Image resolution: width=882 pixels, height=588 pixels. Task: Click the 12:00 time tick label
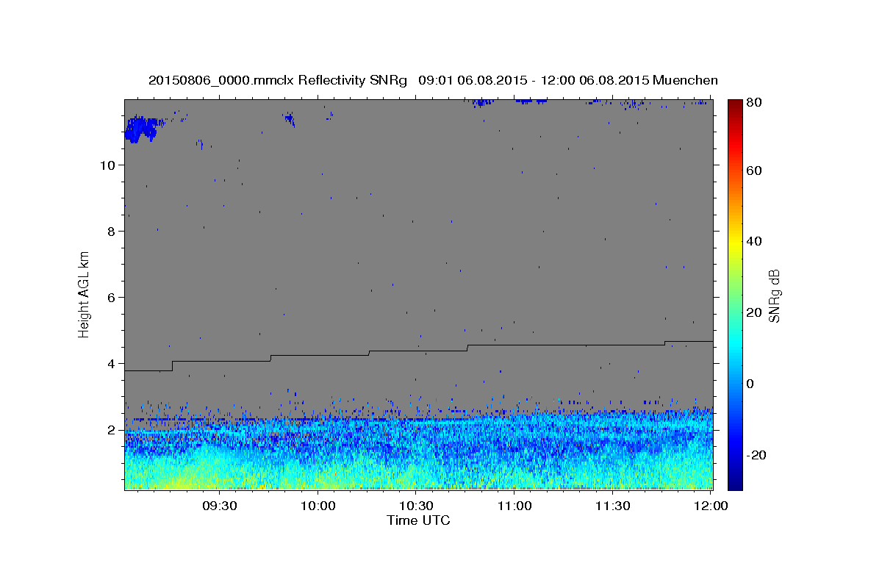pos(711,506)
